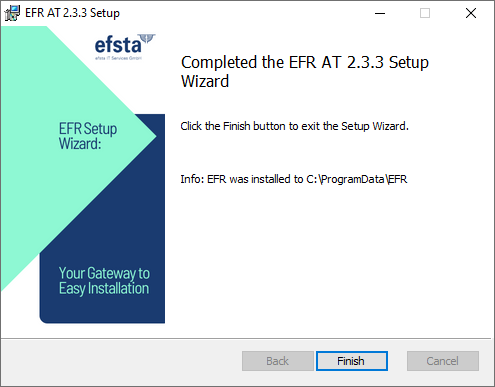Click the efsta logo
Screen dimensions: 495x387
point(118,45)
